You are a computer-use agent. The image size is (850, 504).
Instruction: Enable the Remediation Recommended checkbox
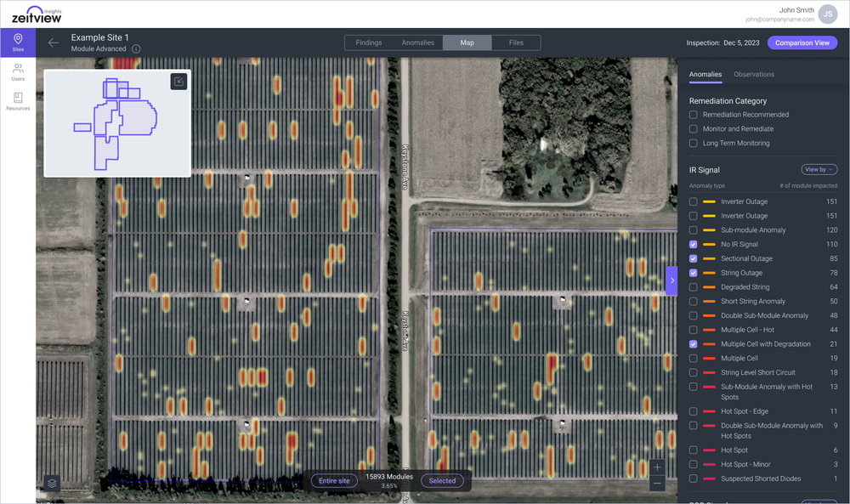click(692, 116)
